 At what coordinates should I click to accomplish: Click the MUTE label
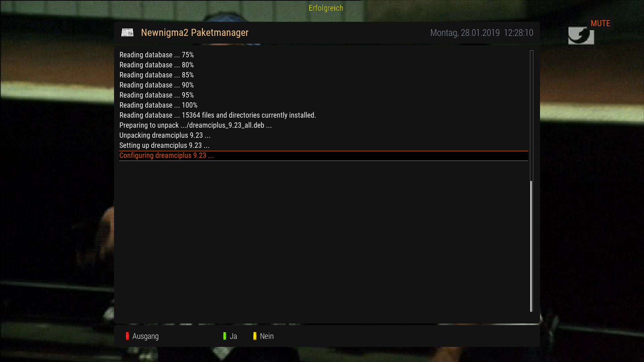(600, 23)
